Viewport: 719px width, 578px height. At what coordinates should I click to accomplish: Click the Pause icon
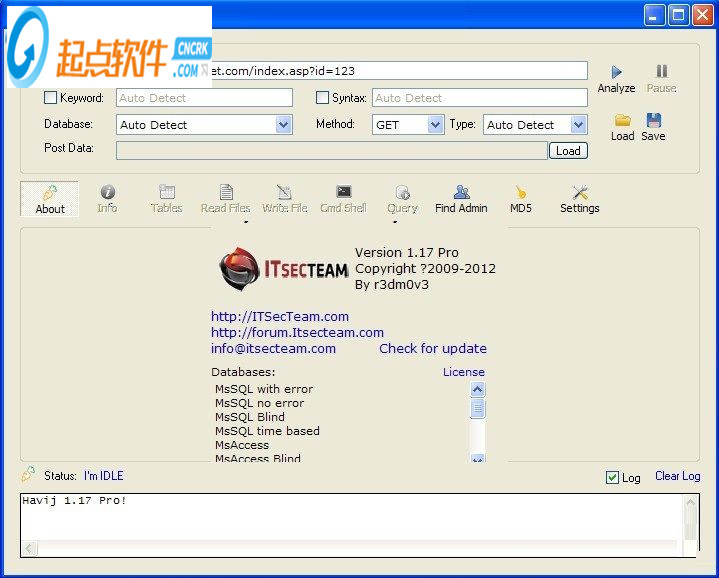click(661, 71)
